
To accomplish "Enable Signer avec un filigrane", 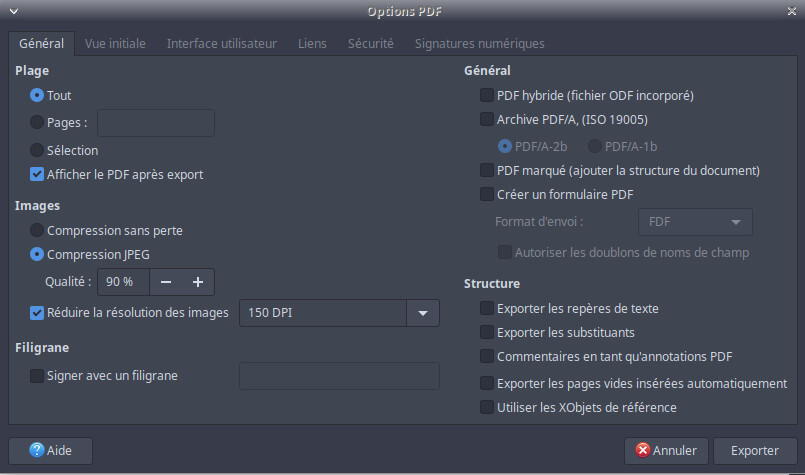I will [37, 376].
